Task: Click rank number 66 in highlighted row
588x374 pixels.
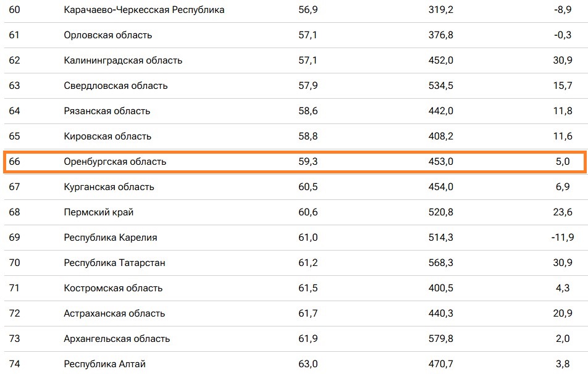Action: click(x=14, y=162)
